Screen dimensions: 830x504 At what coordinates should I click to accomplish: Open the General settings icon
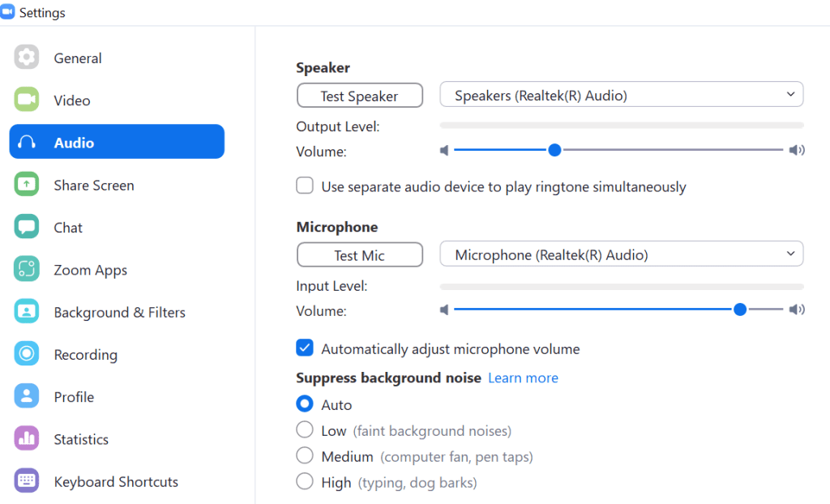(26, 58)
